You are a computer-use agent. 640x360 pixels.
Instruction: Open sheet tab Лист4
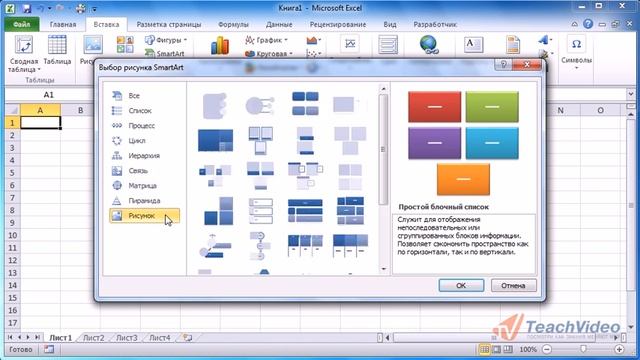[160, 338]
